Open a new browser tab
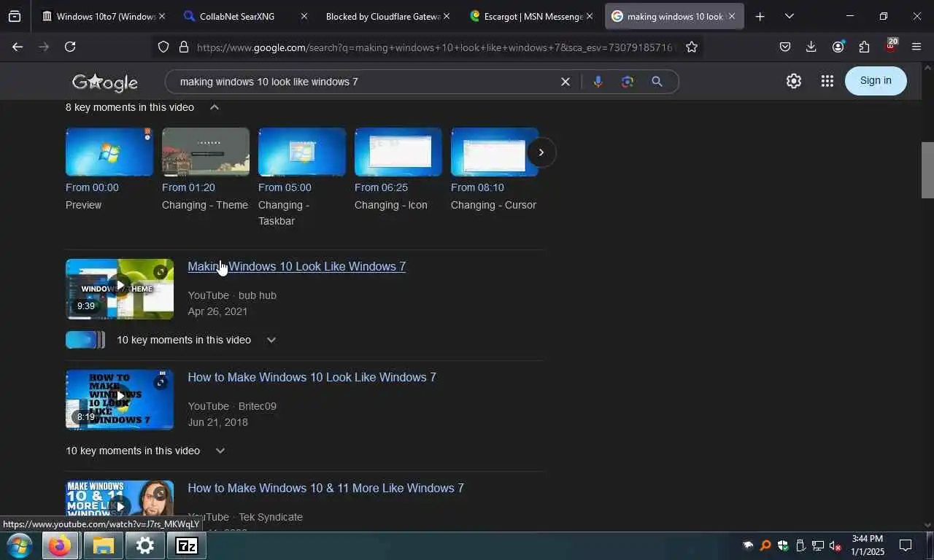Image resolution: width=934 pixels, height=560 pixels. tap(760, 16)
